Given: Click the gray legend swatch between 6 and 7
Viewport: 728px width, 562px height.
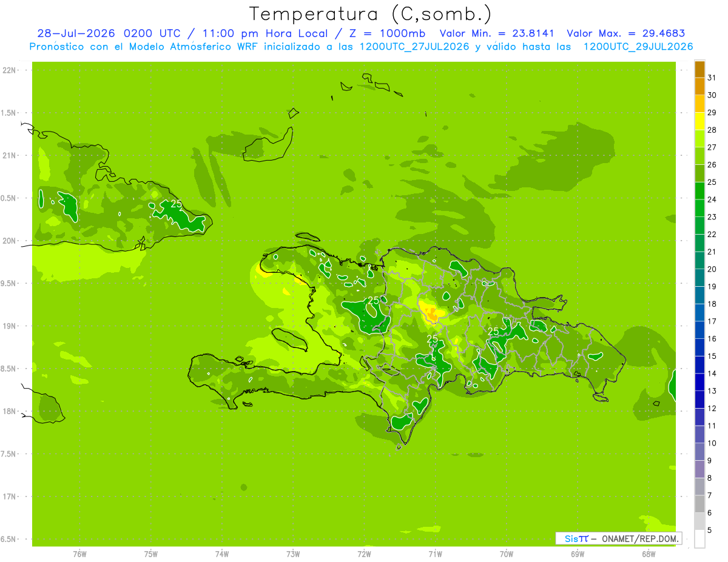Looking at the screenshot, I should [x=699, y=504].
